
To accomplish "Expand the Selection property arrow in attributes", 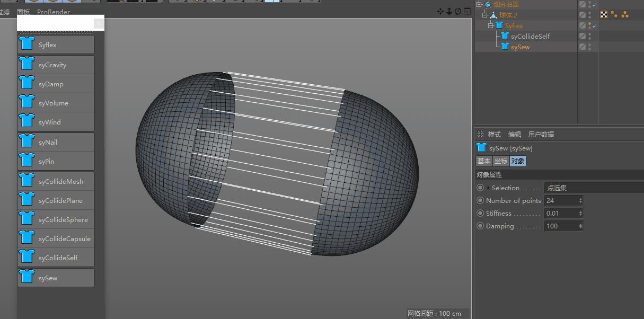I will pyautogui.click(x=488, y=188).
